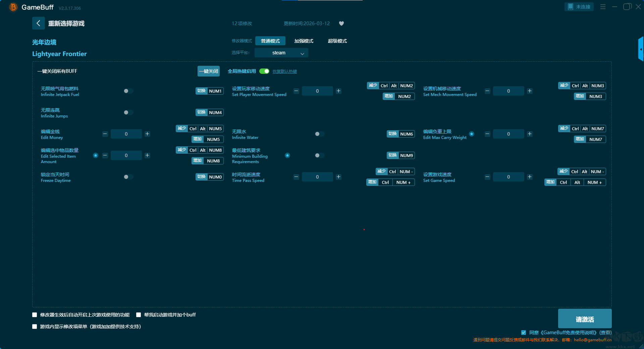
Task: Select 超级模式 super mode tab
Action: pos(337,41)
